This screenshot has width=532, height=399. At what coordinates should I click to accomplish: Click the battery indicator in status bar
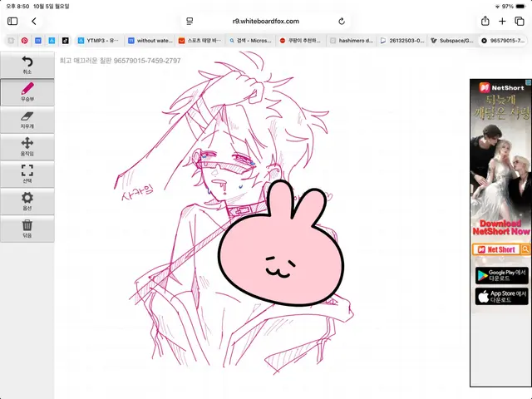click(520, 7)
